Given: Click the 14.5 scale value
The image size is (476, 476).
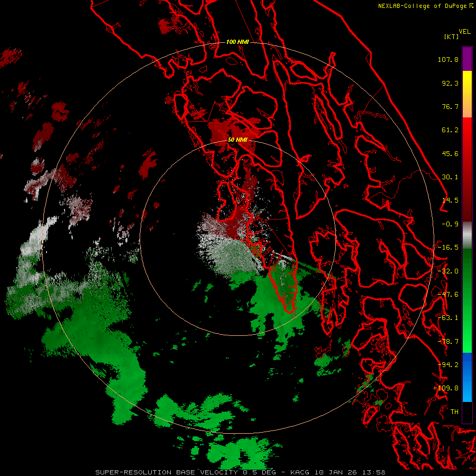Looking at the screenshot, I should pyautogui.click(x=450, y=200).
